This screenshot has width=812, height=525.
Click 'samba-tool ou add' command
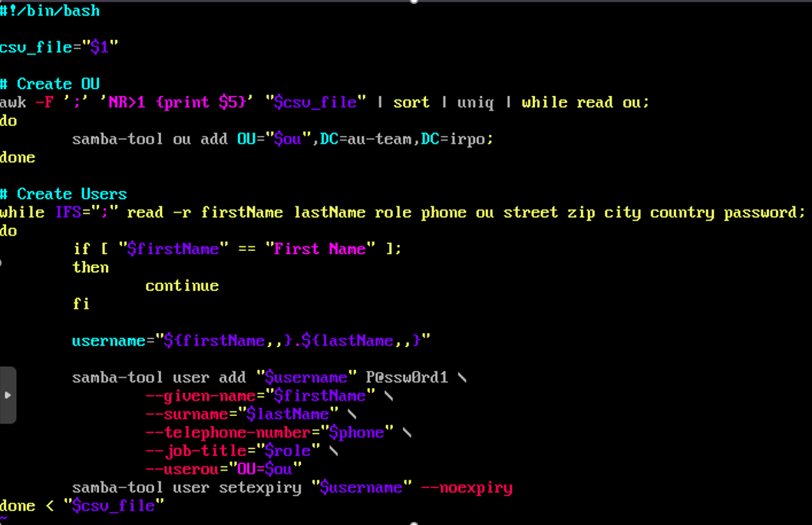[150, 139]
